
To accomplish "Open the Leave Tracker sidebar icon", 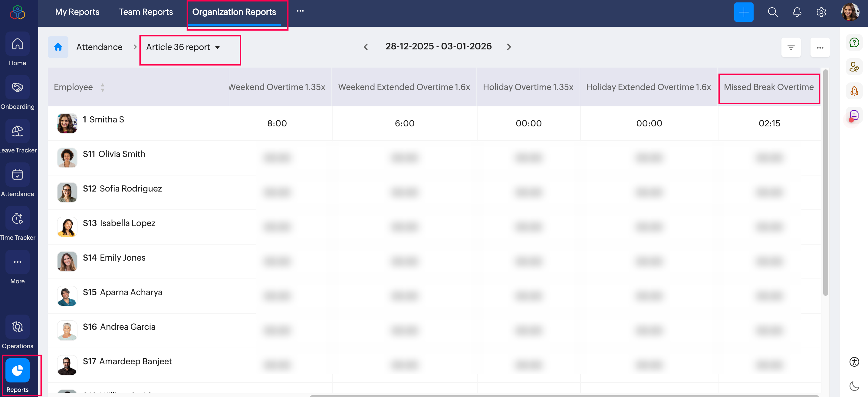I will pos(18,132).
